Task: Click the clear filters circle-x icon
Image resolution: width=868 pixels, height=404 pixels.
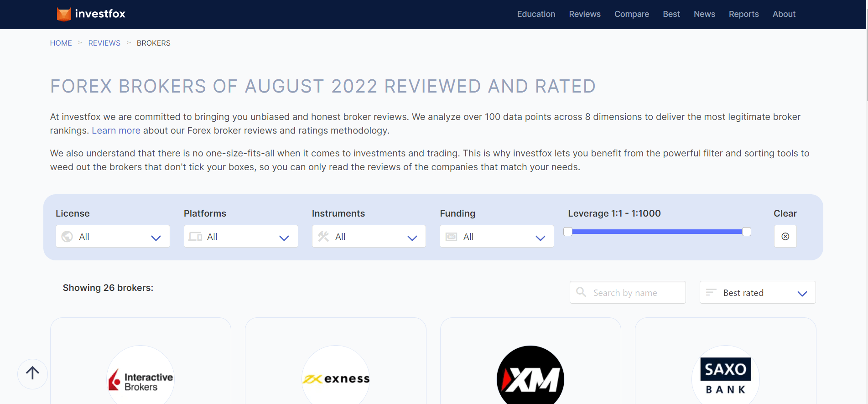Action: 785,236
